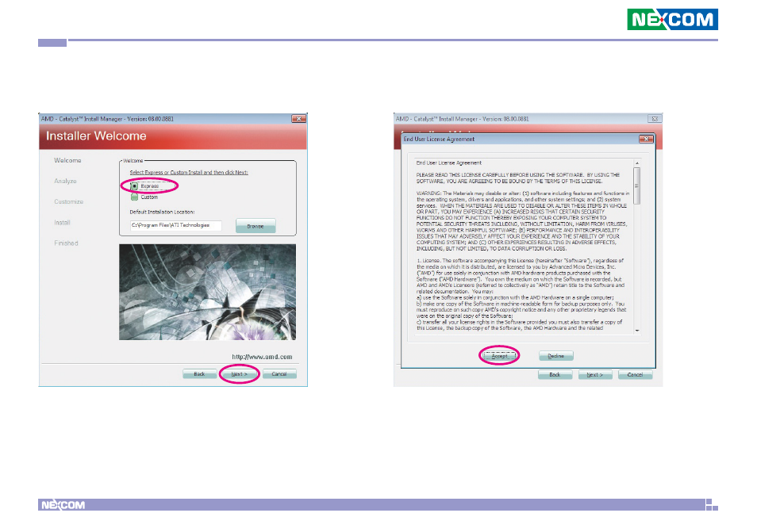757x532 pixels.
Task: Close the End User License Agreement dialog
Action: click(646, 139)
